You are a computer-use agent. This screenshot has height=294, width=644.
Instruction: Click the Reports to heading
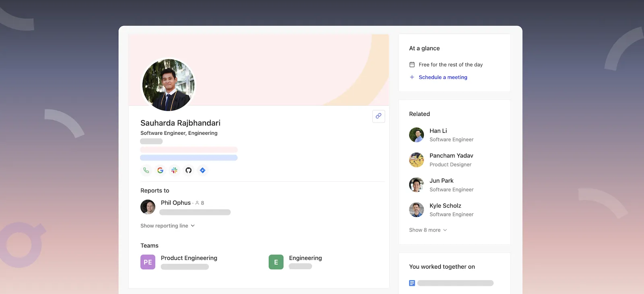(x=155, y=191)
